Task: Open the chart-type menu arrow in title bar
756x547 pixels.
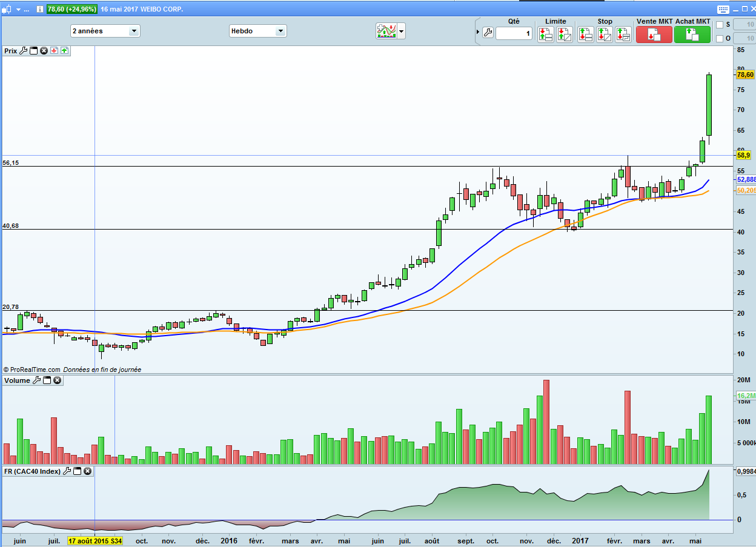Action: (x=19, y=10)
